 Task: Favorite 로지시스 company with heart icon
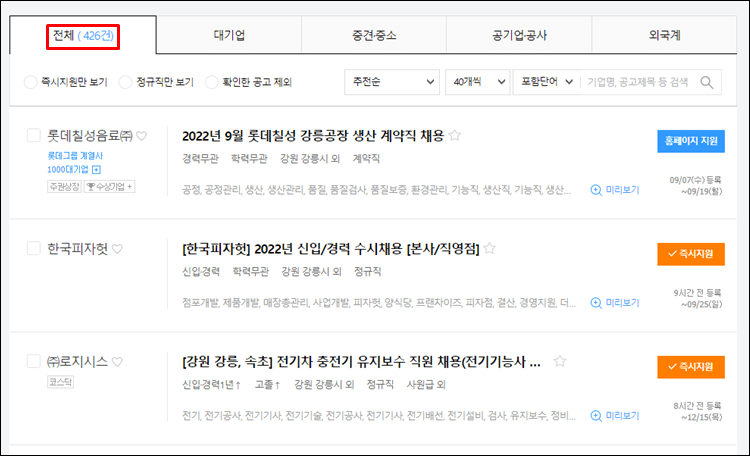(117, 362)
